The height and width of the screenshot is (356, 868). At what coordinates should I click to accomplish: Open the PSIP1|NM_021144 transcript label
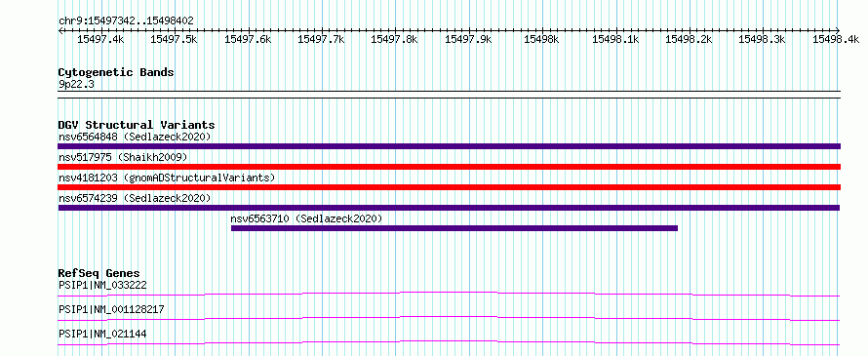pyautogui.click(x=103, y=334)
